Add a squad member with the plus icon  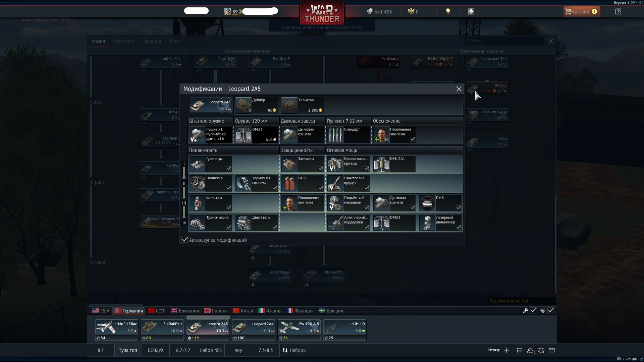click(506, 350)
